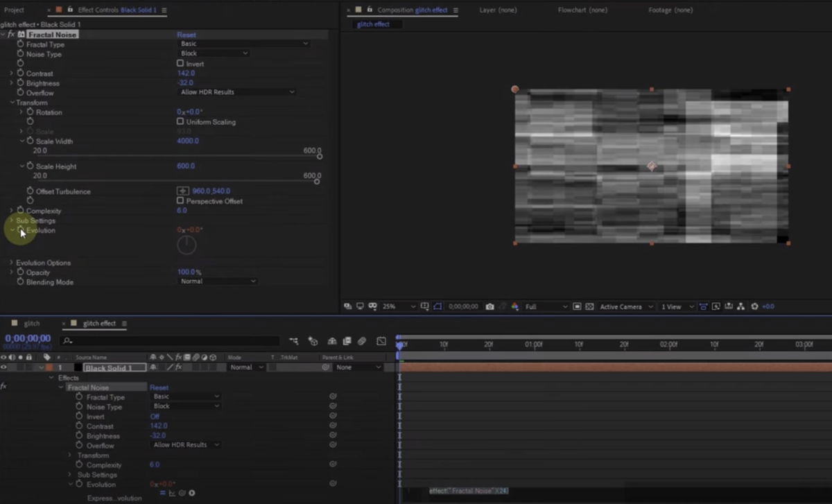Toggle the region of interest icon
Screen dimensions: 832x504
click(577, 306)
